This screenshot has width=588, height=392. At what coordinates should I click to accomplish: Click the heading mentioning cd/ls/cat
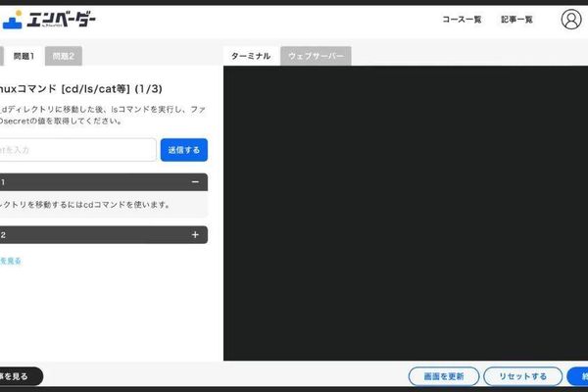tap(80, 89)
